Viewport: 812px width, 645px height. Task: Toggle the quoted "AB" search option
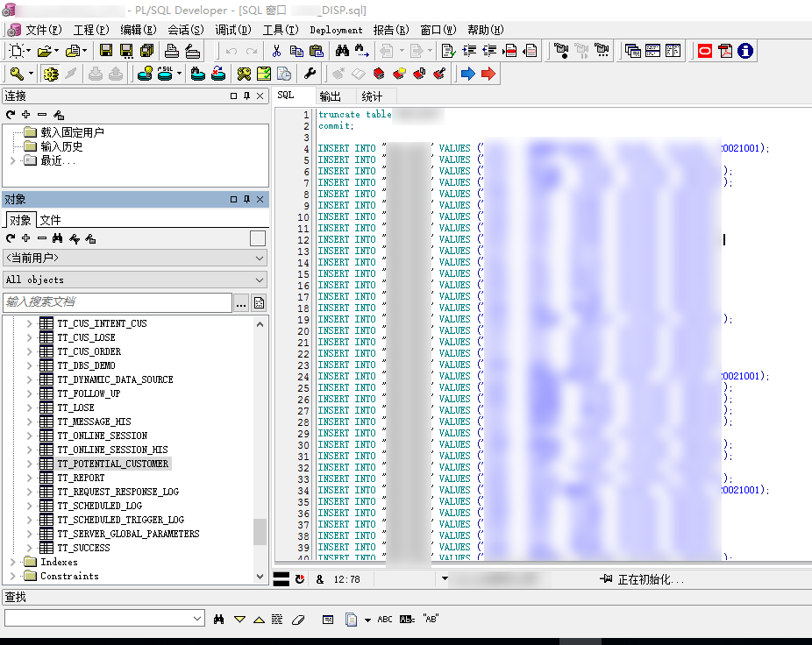click(x=431, y=619)
